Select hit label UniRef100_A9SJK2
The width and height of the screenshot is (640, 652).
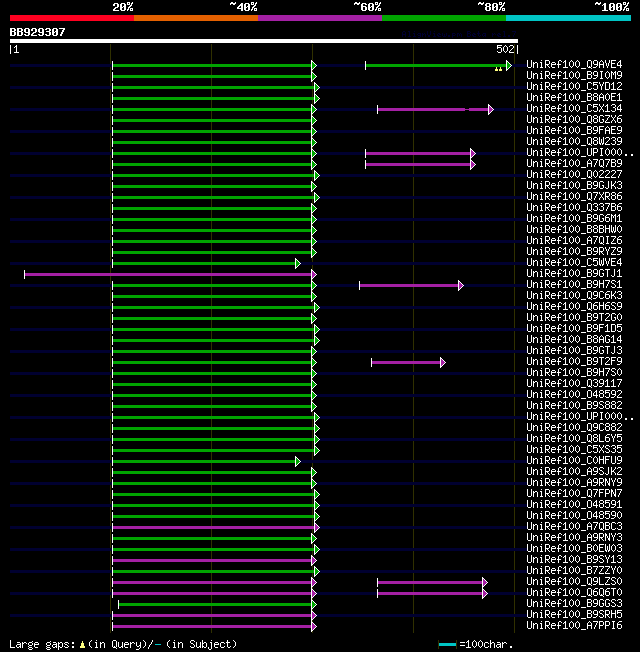tap(574, 472)
